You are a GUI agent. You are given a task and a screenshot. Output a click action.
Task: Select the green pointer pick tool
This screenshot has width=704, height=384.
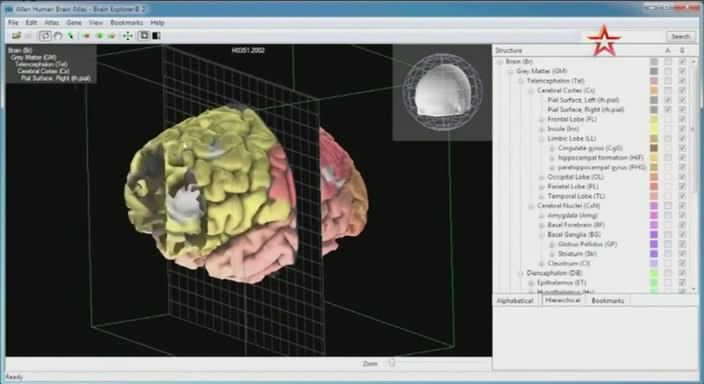(x=70, y=36)
